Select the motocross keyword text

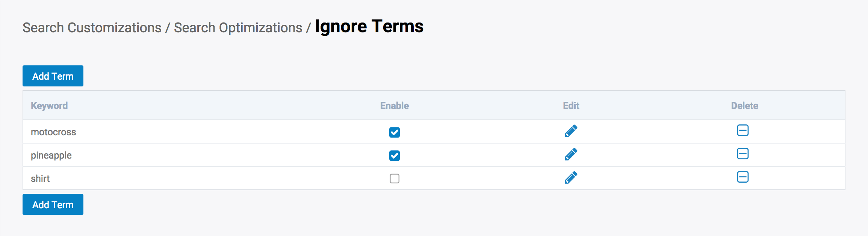53,132
